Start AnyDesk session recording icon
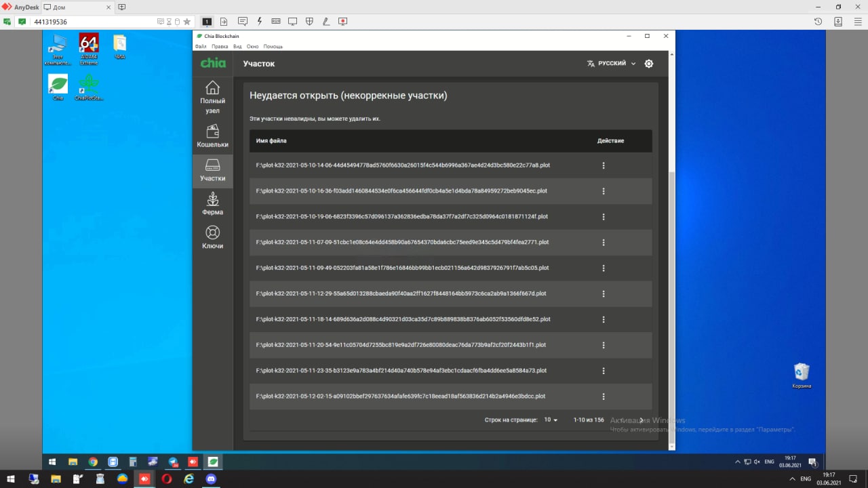Screen dimensions: 868x488 pyautogui.click(x=343, y=22)
